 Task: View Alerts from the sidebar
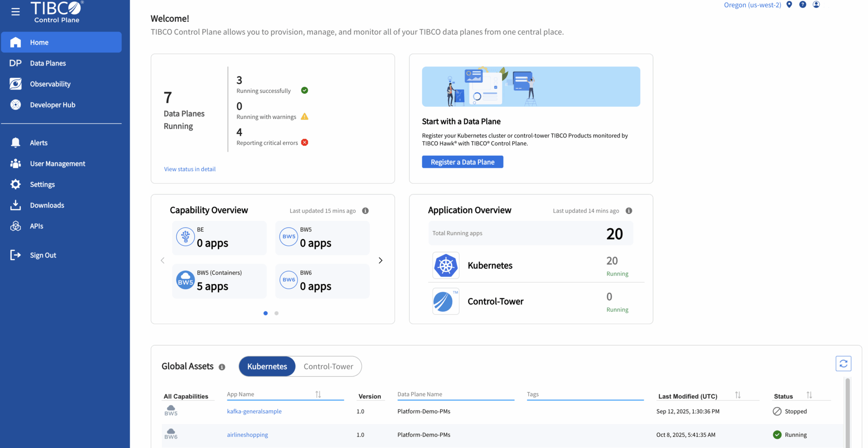click(x=38, y=143)
